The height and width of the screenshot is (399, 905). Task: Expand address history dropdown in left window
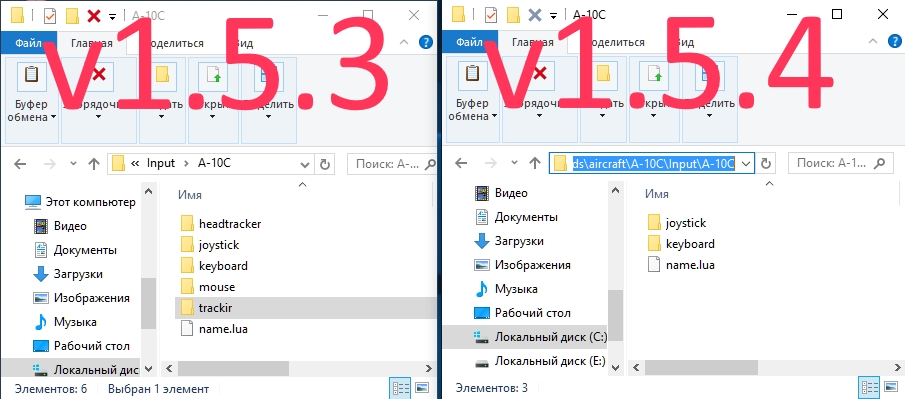(305, 164)
